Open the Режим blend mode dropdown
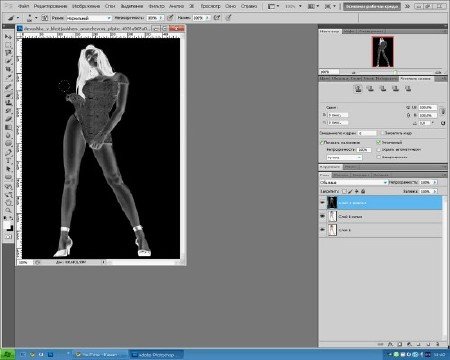 tap(89, 18)
